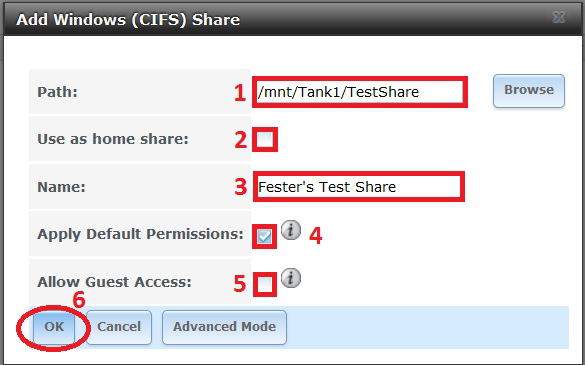Click the Add Windows (CIFS) Share title
This screenshot has width=585, height=365.
(128, 20)
